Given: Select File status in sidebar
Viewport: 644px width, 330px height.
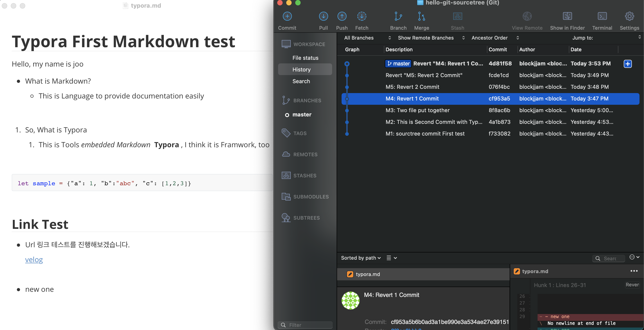Looking at the screenshot, I should click(305, 58).
